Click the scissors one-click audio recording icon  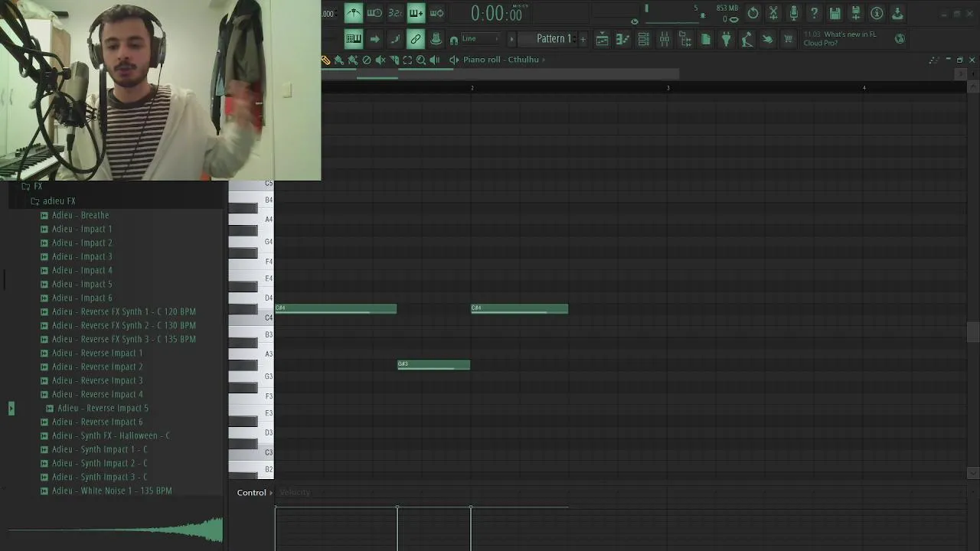[x=773, y=13]
